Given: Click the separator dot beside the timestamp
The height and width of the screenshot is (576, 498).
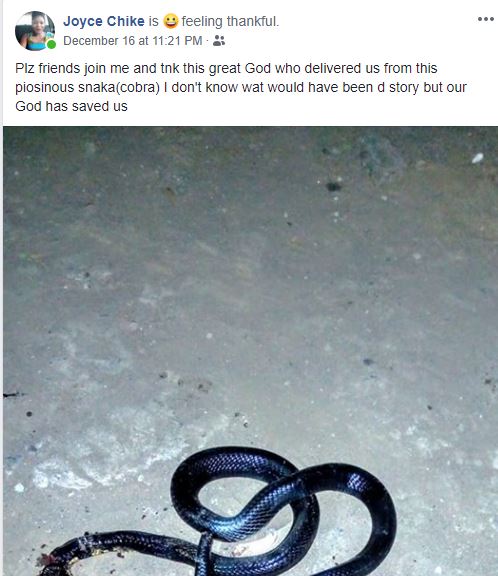Looking at the screenshot, I should point(207,40).
